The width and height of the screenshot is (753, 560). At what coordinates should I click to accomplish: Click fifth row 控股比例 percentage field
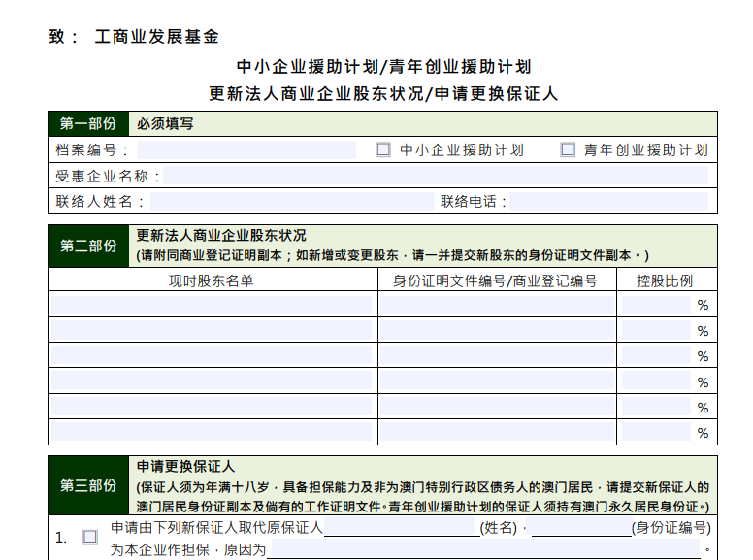[x=656, y=408]
